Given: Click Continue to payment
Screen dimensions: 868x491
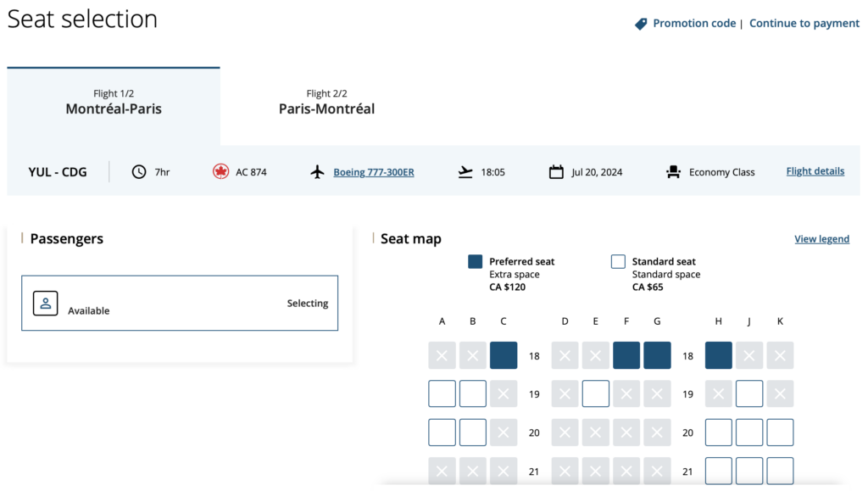Looking at the screenshot, I should [x=804, y=23].
